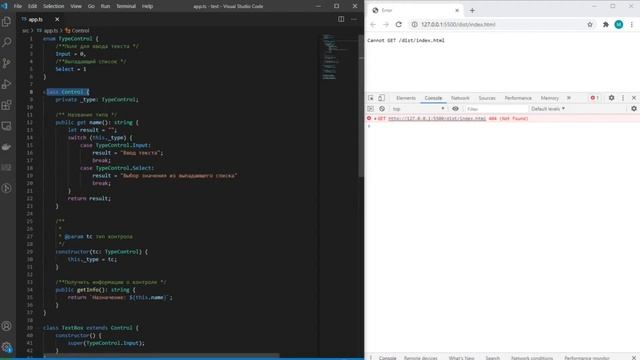This screenshot has height=360, width=640.
Task: Toggle the console sidebar
Action: pos(370,109)
